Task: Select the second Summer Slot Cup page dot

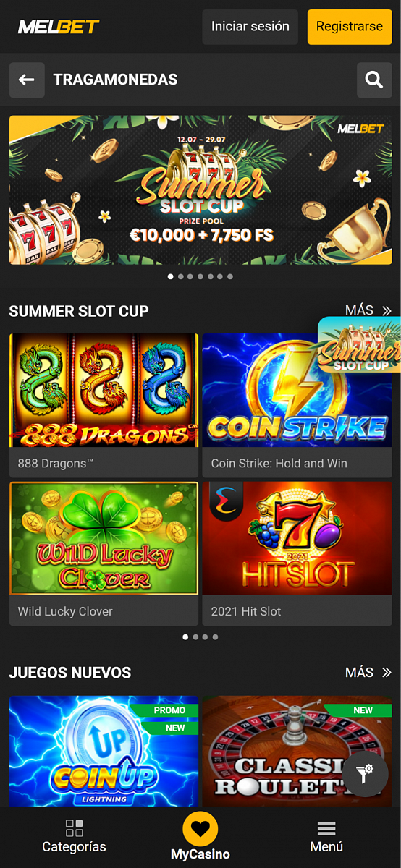Action: [x=195, y=637]
